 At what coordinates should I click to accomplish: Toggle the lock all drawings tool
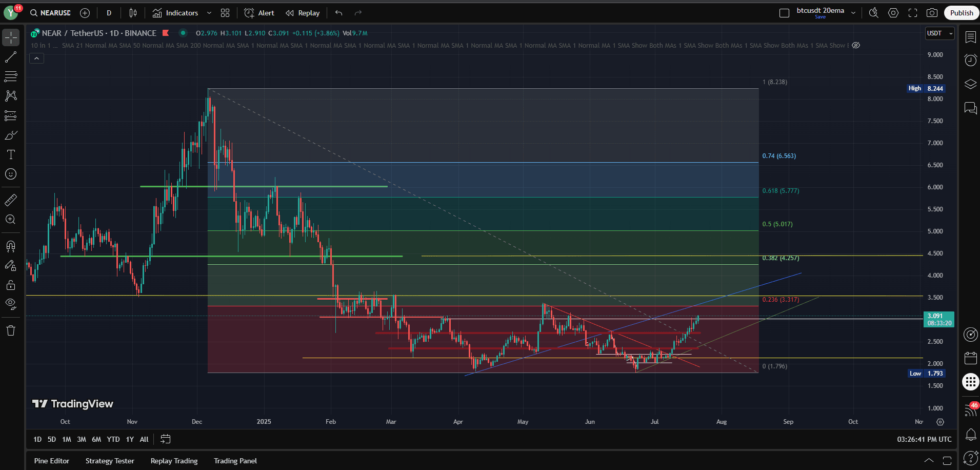(11, 285)
